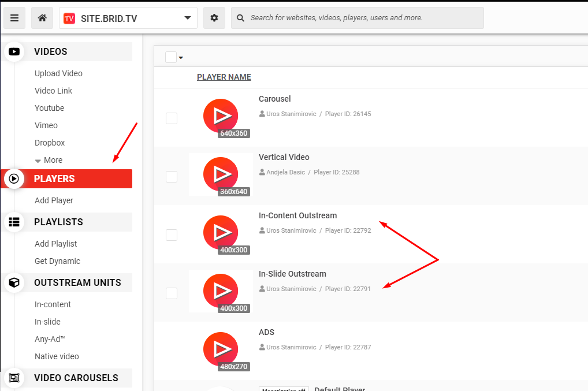Open bulk-action arrow next to select-all
Screen dimensions: 588x391
(x=181, y=58)
